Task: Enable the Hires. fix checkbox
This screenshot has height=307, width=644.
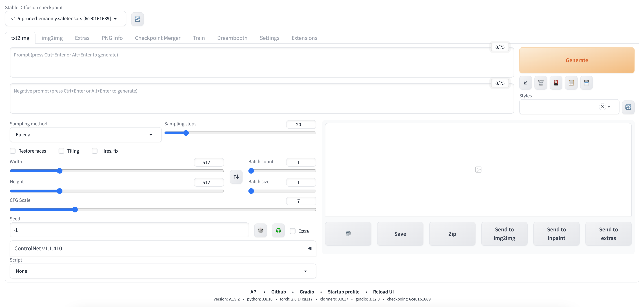Action: pyautogui.click(x=94, y=151)
